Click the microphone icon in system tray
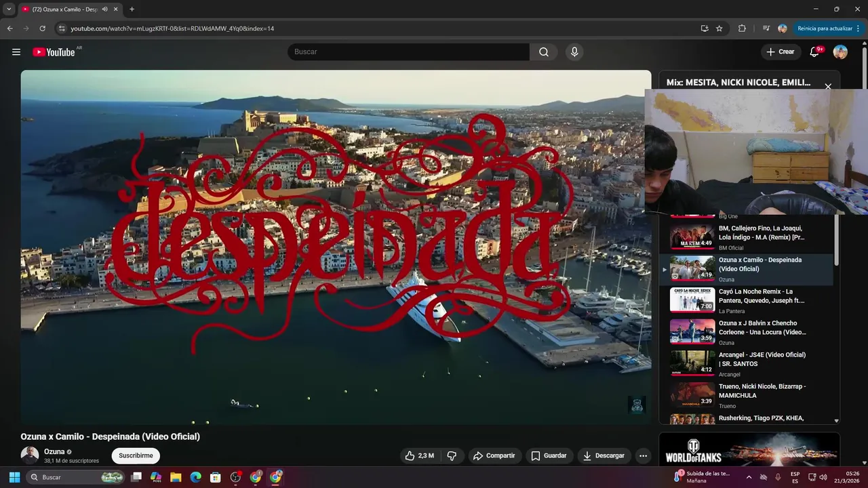868x488 pixels. click(x=778, y=477)
